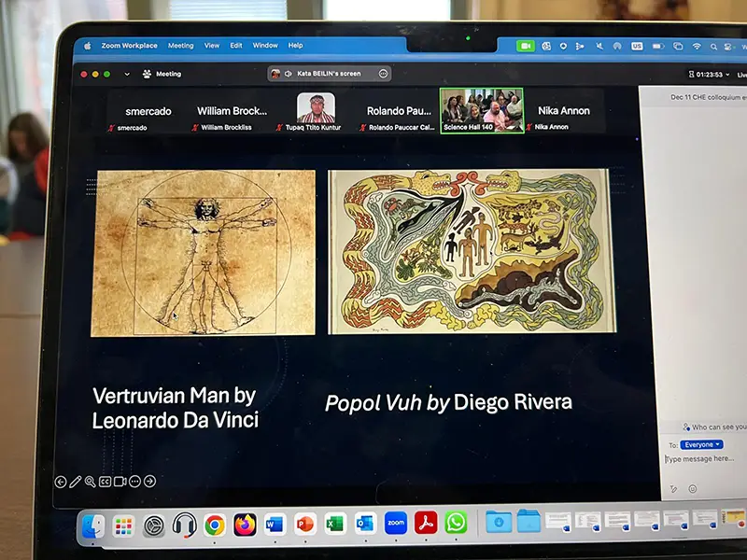Open screen mirroring menu bar icon
This screenshot has height=560, width=747.
point(678,46)
